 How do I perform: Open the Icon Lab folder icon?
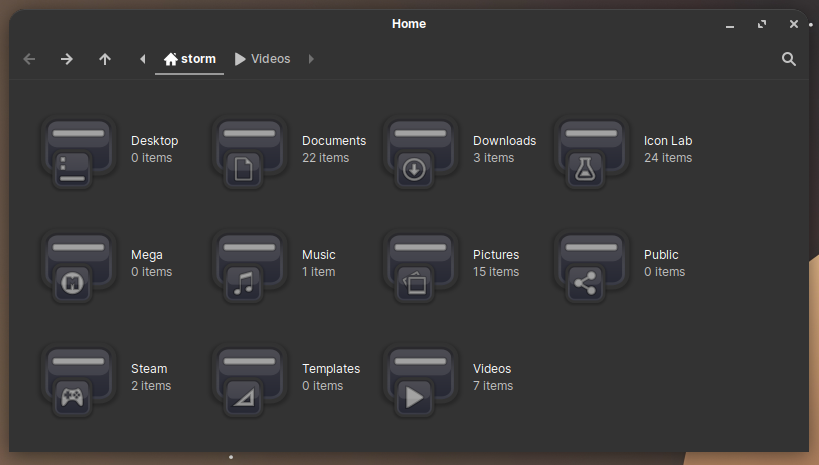click(591, 152)
